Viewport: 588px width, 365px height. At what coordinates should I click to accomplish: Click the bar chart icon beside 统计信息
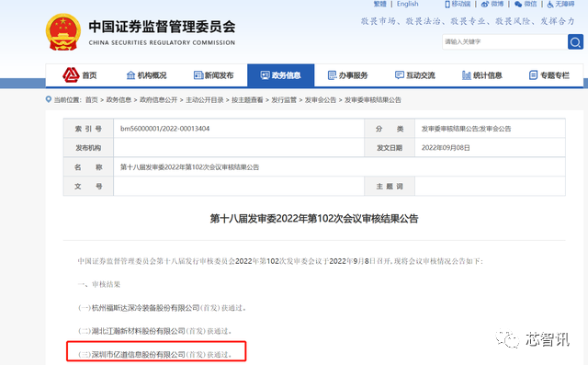pyautogui.click(x=467, y=75)
